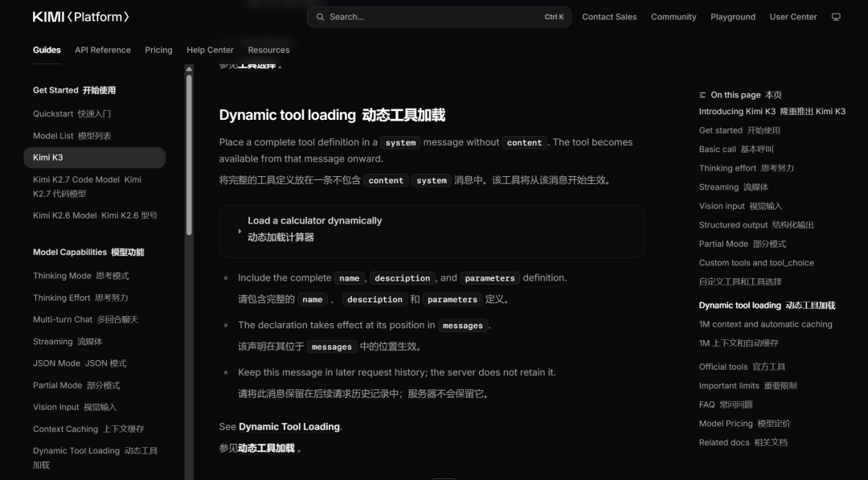Open the Guides tab
The image size is (868, 480).
tap(47, 50)
